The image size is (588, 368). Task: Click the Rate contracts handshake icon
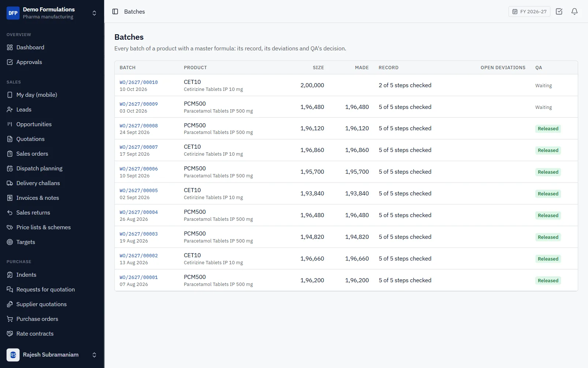pyautogui.click(x=10, y=334)
